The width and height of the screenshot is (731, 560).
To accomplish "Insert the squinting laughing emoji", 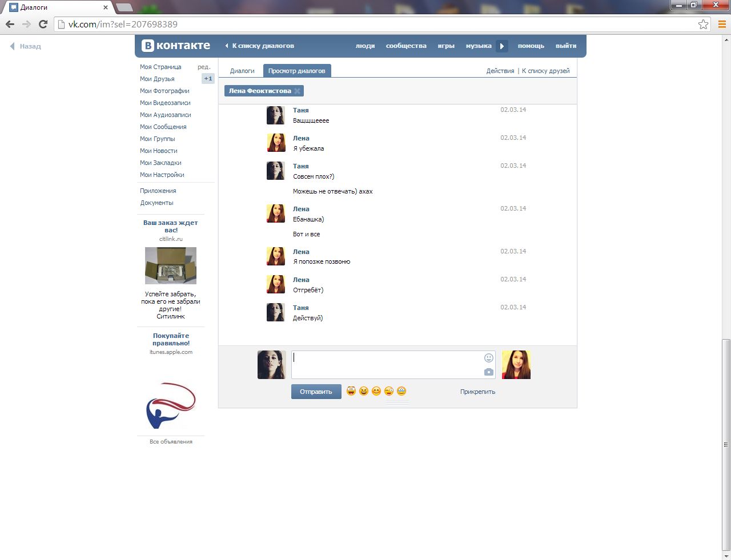I will click(x=364, y=391).
